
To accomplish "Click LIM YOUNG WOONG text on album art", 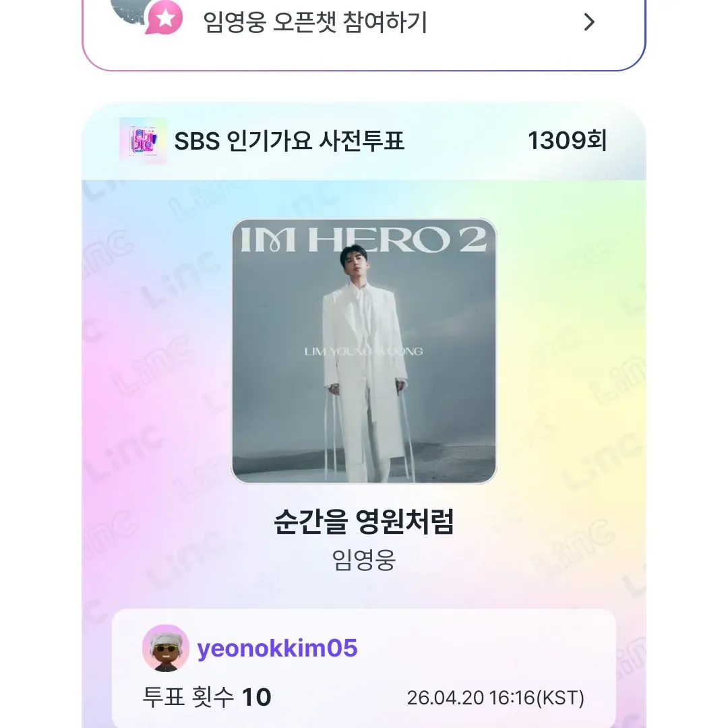I will pos(364,351).
